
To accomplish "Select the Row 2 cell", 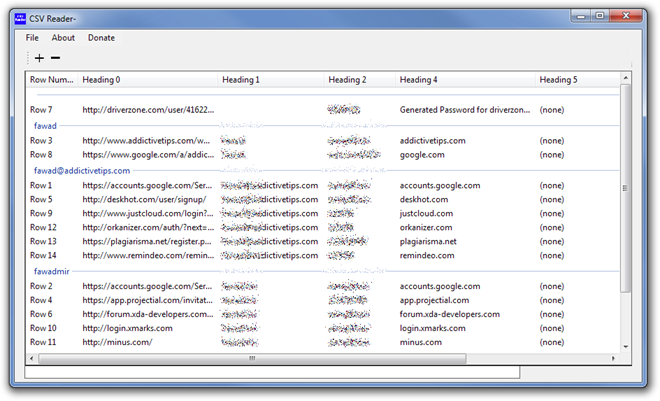I will click(41, 286).
